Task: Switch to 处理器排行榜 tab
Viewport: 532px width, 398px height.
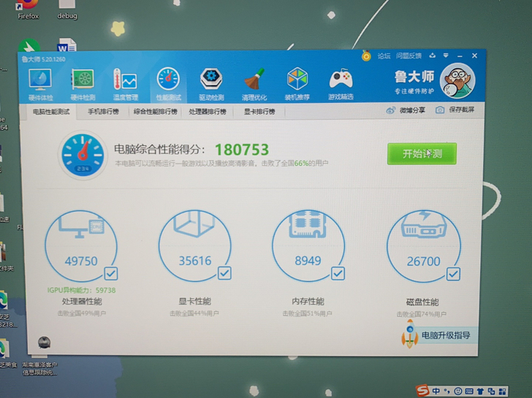Action: tap(208, 112)
